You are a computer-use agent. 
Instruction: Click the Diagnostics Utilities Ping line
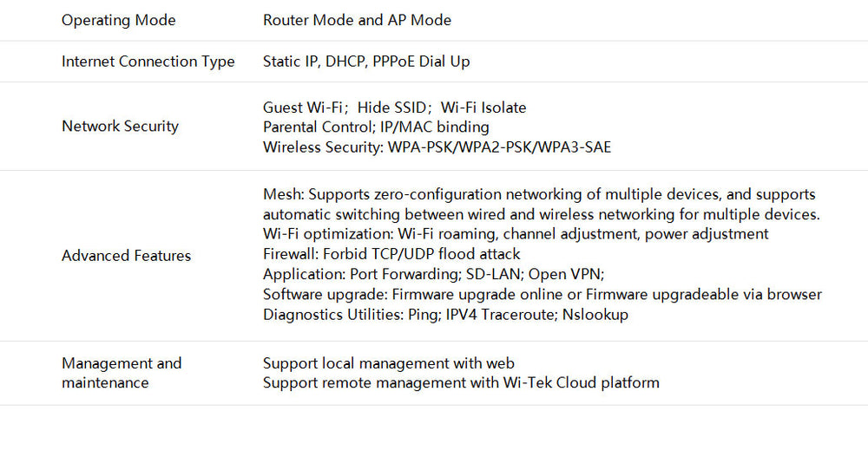445,315
